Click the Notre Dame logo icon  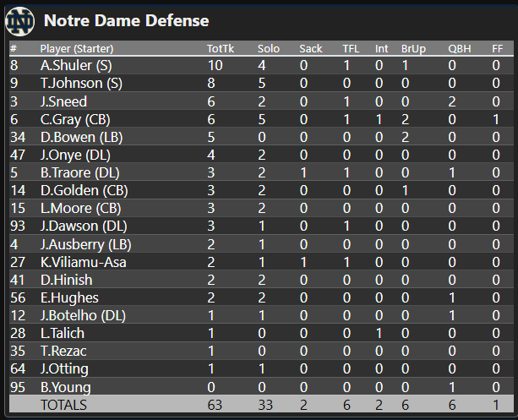19,19
